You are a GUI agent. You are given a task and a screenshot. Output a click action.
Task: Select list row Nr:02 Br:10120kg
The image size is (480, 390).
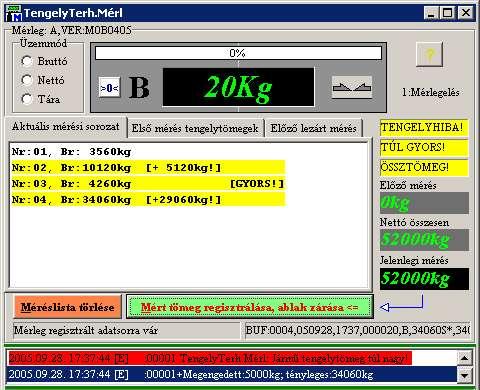(x=148, y=168)
